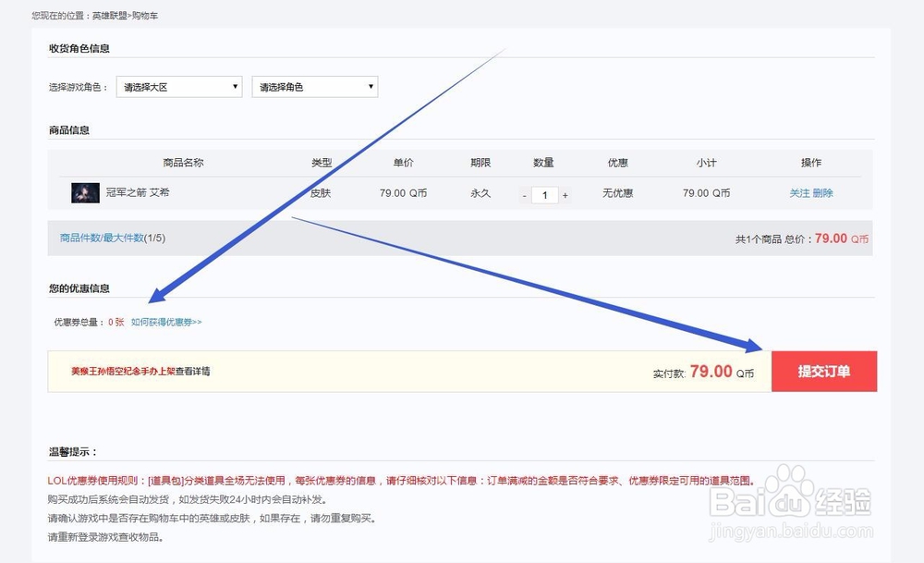Click the 优惠 column header
The image size is (924, 563).
pos(617,163)
